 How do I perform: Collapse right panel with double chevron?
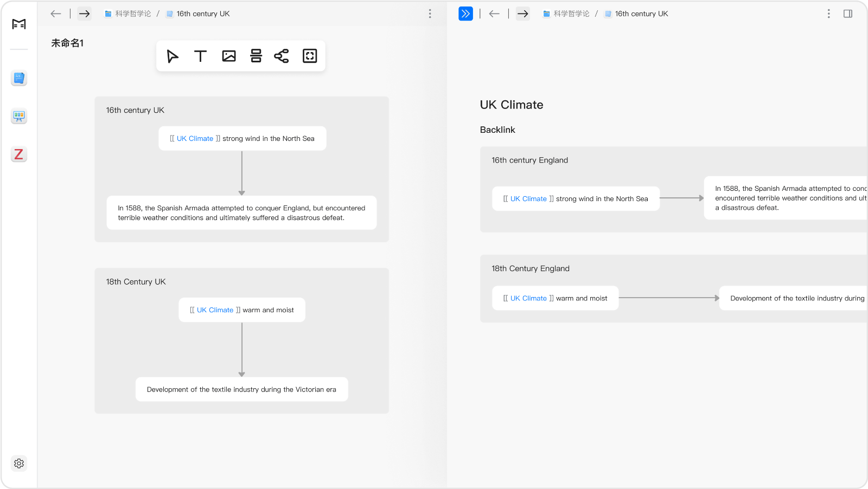pyautogui.click(x=465, y=14)
